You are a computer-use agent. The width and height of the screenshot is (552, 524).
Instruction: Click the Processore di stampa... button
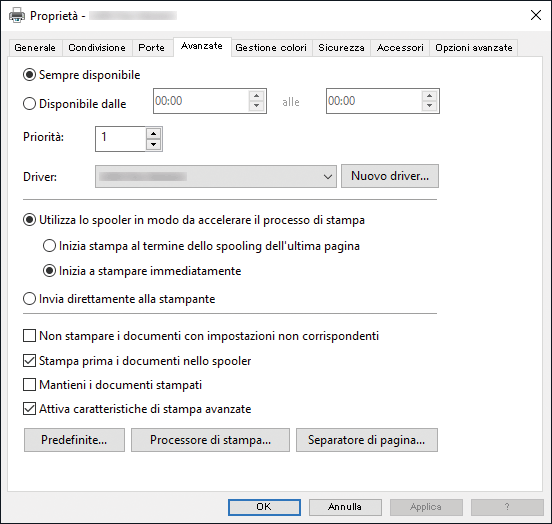coord(210,440)
